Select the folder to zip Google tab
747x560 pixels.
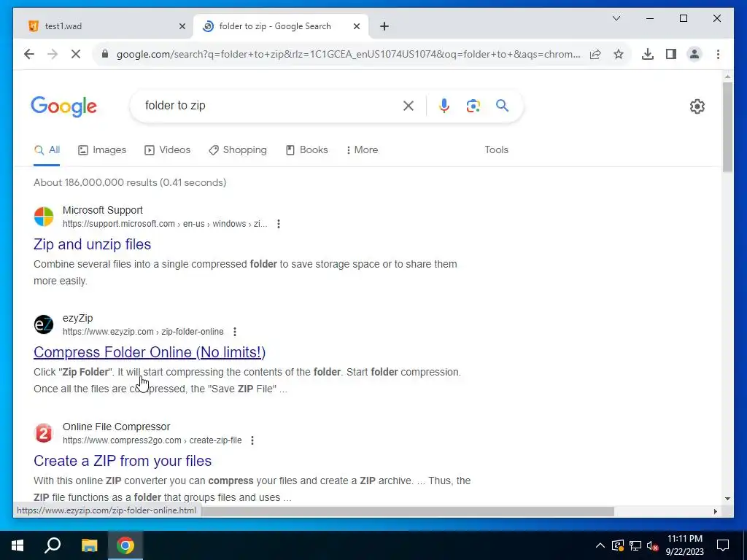coord(281,26)
